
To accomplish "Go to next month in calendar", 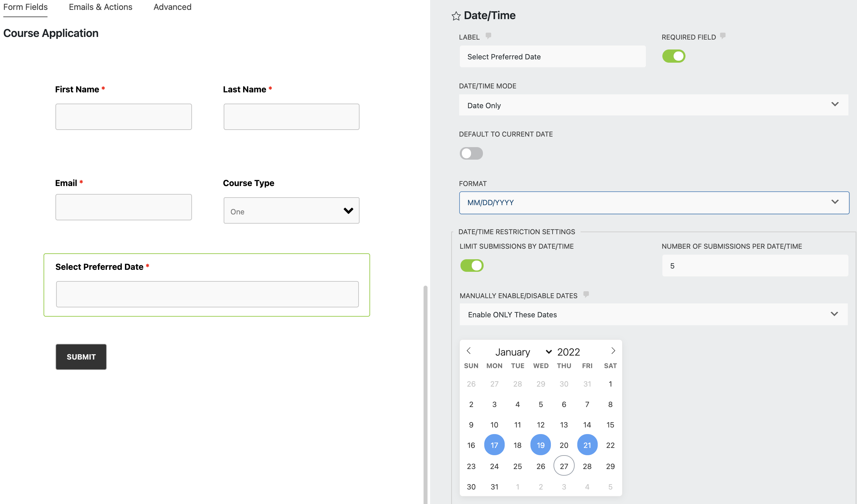I will click(613, 351).
